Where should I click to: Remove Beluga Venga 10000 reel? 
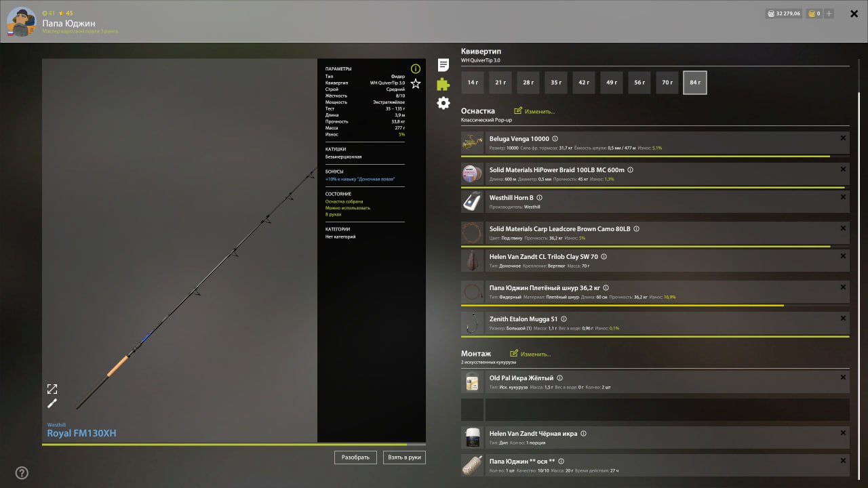[x=843, y=138]
